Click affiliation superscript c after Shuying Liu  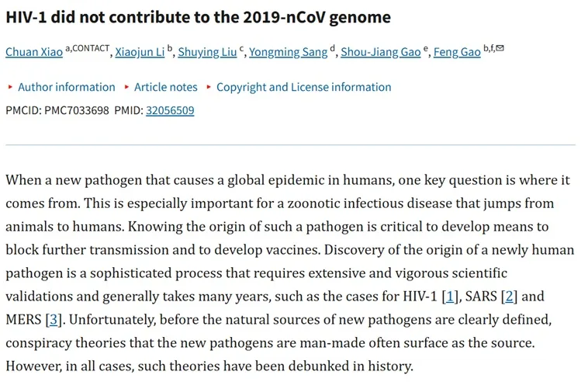[242, 49]
